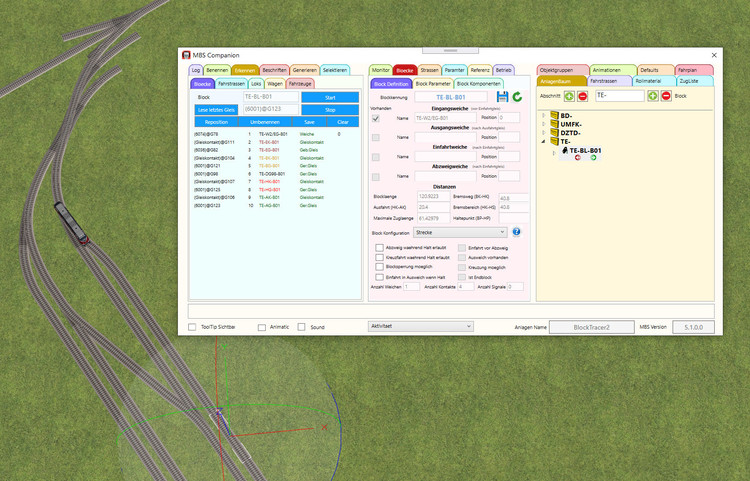Click the Lese letztes Gleis button
Viewport: 750px width, 481px height.
[x=216, y=109]
